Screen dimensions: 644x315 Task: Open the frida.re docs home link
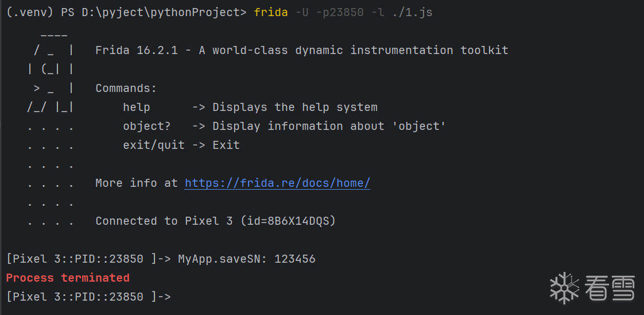coord(277,183)
